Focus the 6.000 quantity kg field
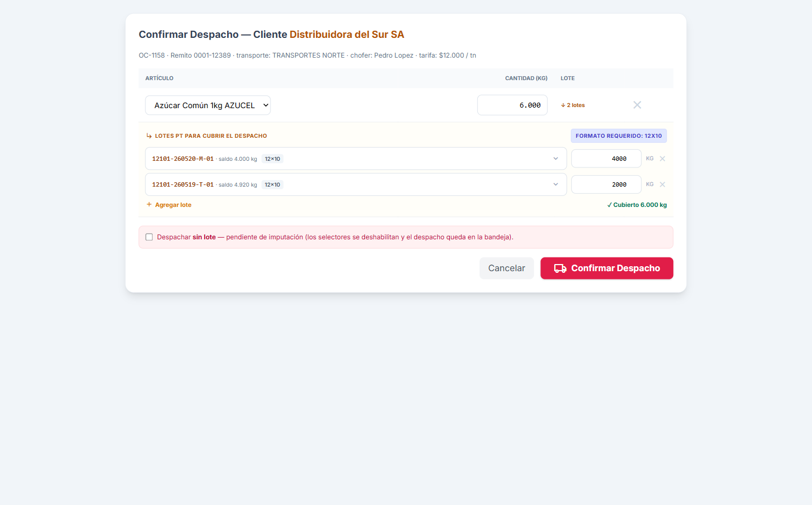 coord(512,105)
